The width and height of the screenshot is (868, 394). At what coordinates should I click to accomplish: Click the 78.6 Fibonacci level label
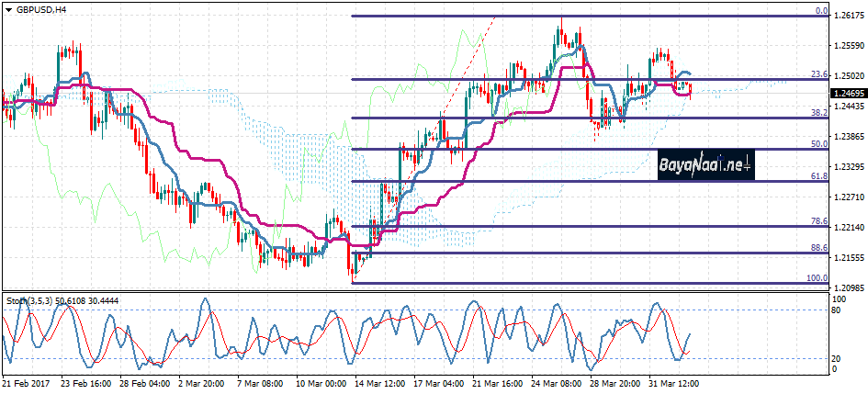click(820, 221)
